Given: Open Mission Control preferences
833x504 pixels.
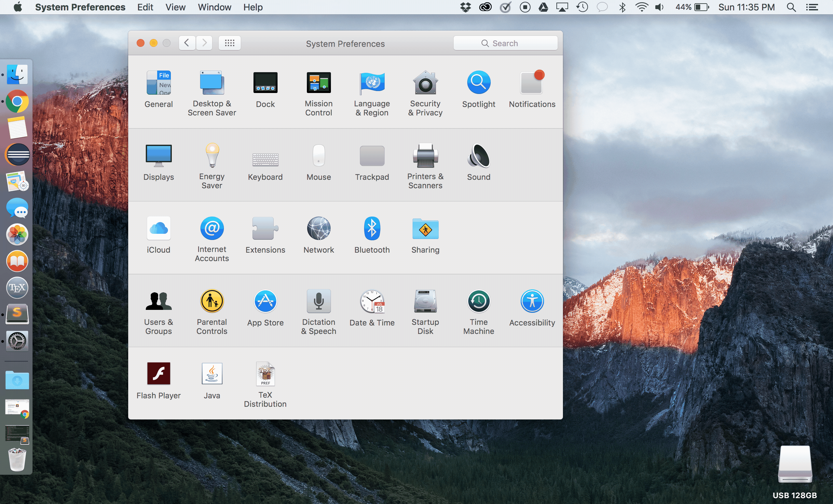Looking at the screenshot, I should coord(319,94).
